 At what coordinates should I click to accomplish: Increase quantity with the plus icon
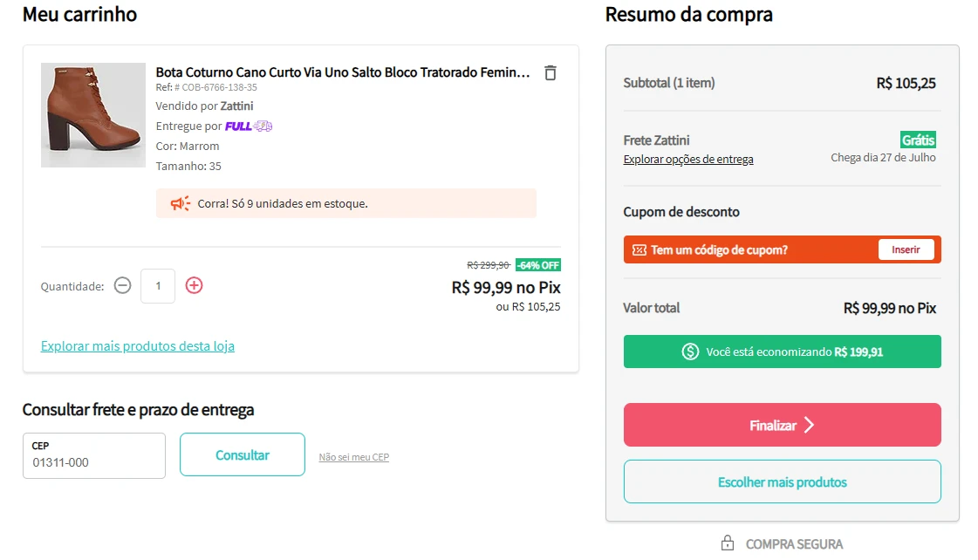pyautogui.click(x=194, y=285)
